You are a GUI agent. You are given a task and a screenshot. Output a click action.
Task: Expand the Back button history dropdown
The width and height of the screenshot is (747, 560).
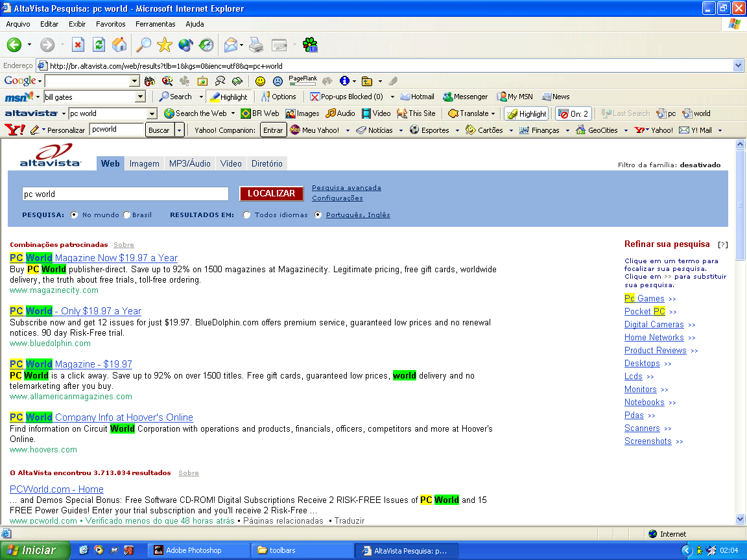(29, 45)
